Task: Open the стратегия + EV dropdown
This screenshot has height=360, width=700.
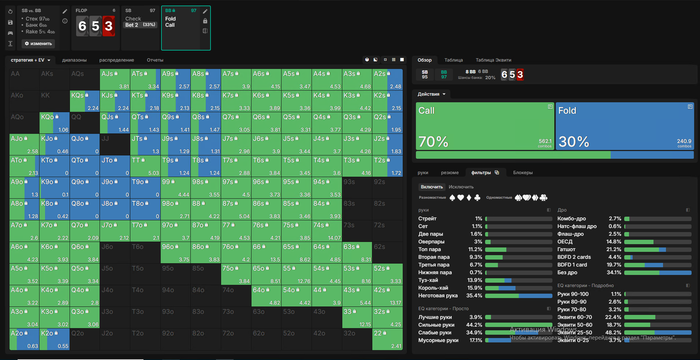Action: [30, 60]
